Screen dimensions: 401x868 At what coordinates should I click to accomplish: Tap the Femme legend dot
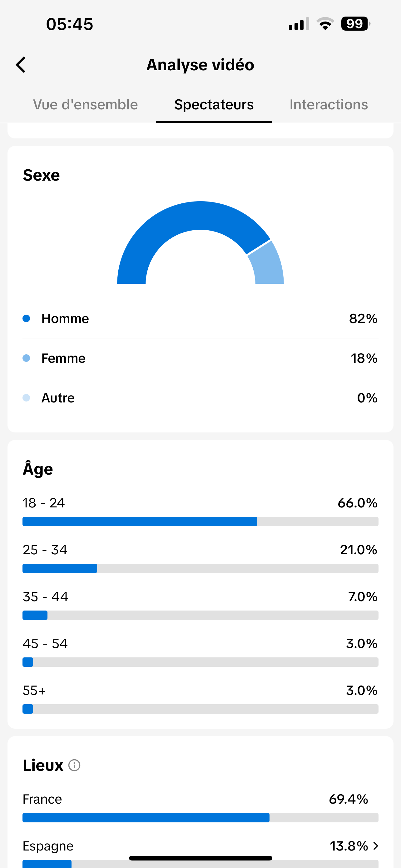pyautogui.click(x=26, y=358)
